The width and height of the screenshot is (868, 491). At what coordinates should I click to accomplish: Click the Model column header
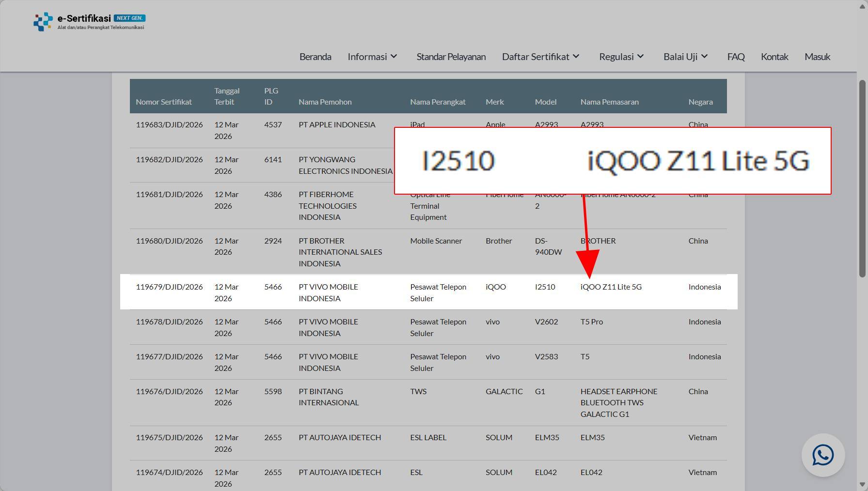(546, 102)
